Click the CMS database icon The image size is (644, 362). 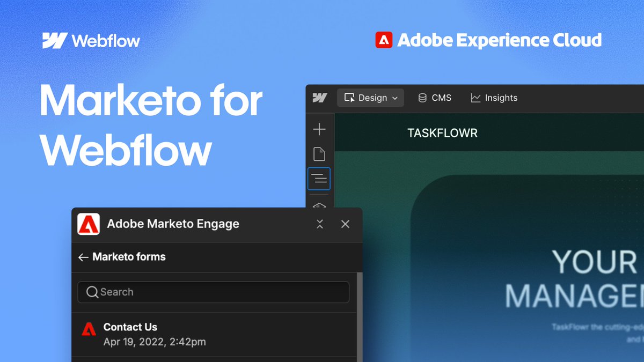tap(422, 98)
